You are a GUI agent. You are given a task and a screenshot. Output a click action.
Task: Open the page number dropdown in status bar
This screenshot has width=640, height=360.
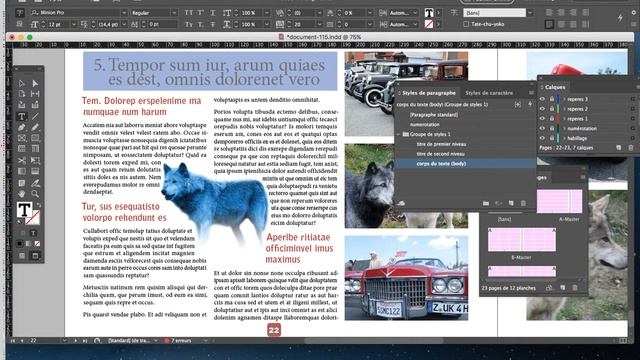point(64,340)
